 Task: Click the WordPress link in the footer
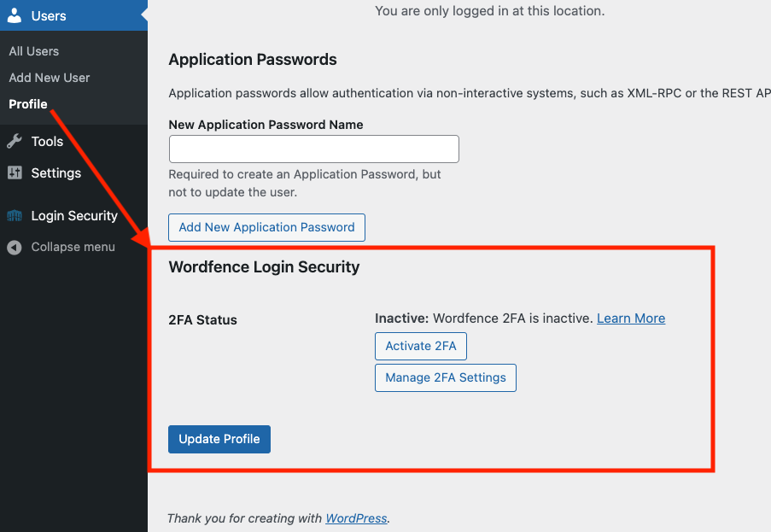[x=356, y=517]
